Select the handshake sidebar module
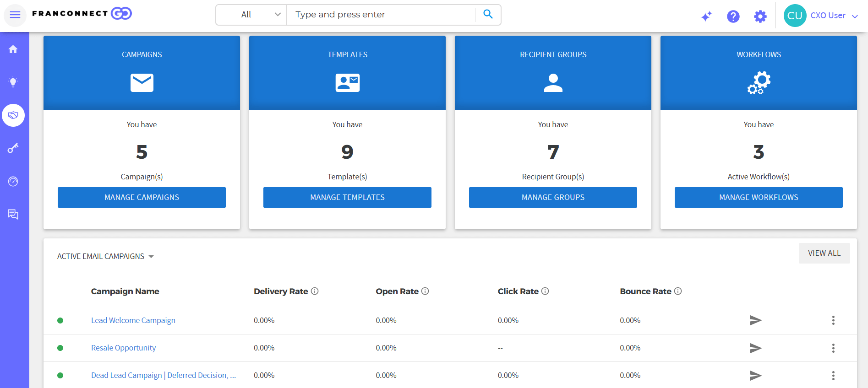 (x=13, y=115)
